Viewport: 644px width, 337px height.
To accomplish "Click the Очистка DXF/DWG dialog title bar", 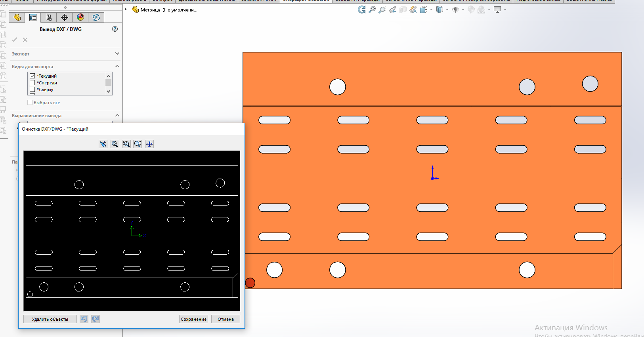I will [132, 129].
